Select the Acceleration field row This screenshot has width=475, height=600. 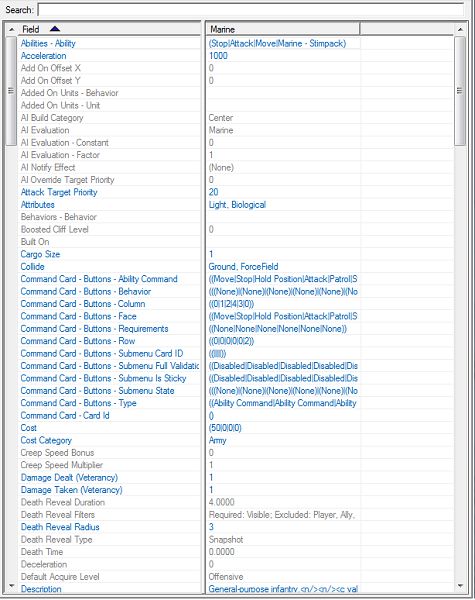click(109, 56)
